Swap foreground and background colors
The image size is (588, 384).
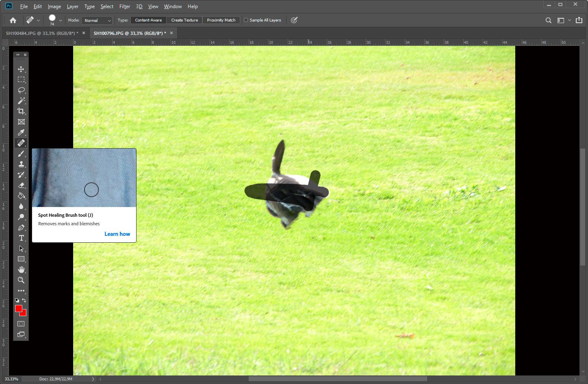[x=24, y=300]
